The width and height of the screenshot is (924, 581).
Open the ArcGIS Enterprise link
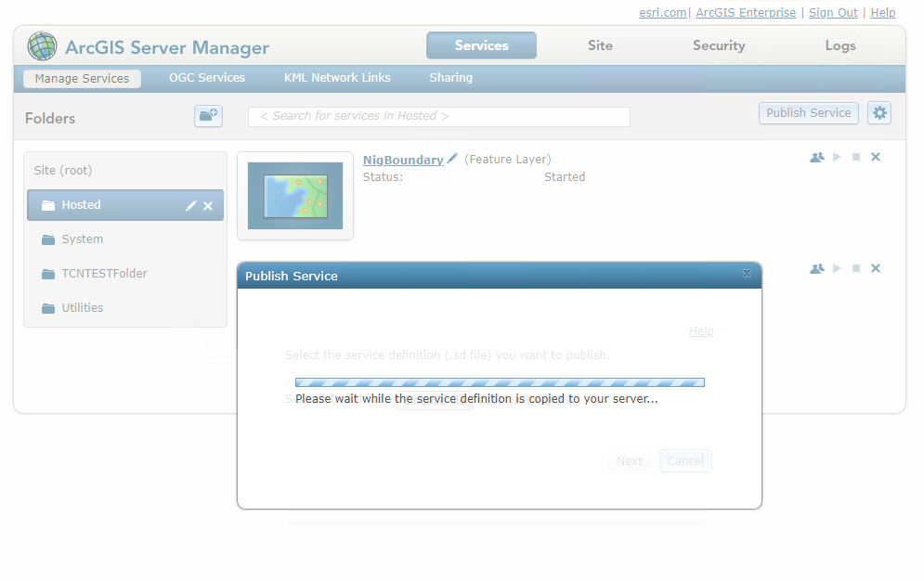[746, 12]
